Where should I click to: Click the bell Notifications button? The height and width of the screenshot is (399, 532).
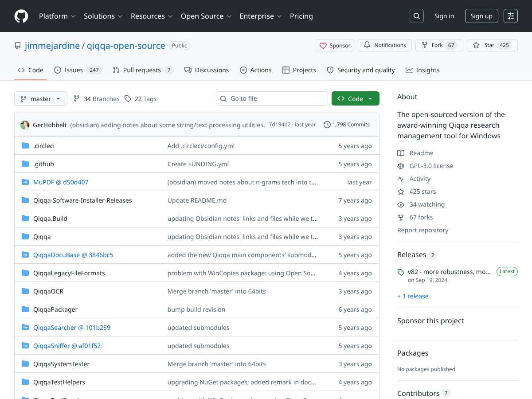385,45
